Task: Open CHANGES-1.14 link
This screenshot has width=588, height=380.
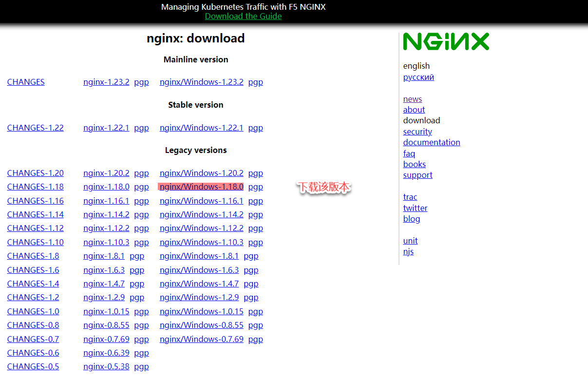Action: (x=36, y=214)
